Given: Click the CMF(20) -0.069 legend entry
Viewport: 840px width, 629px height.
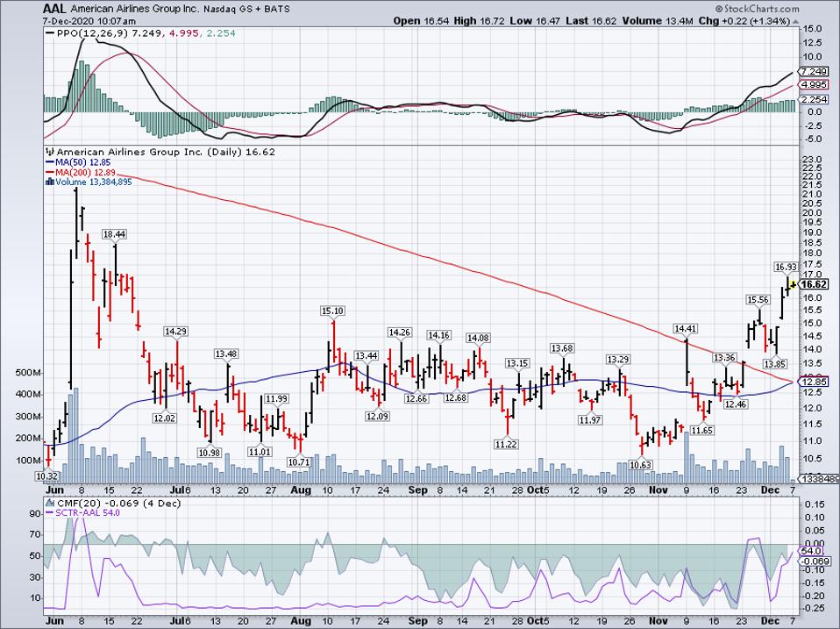Looking at the screenshot, I should point(113,503).
